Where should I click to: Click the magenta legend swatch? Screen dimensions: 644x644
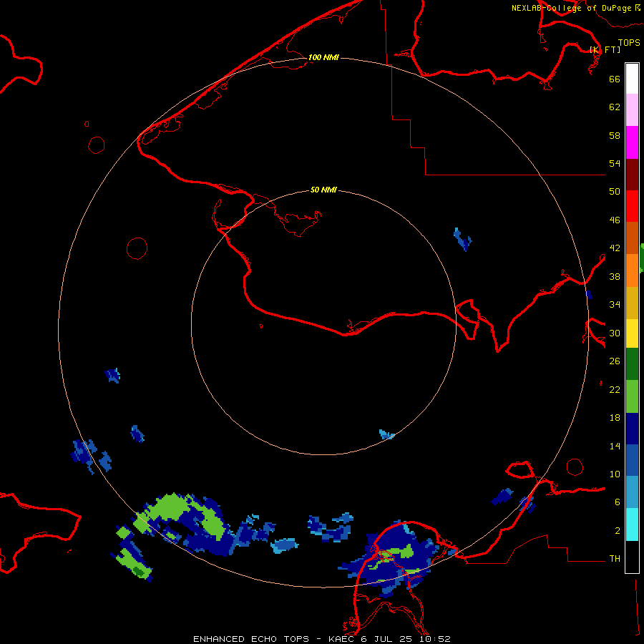pyautogui.click(x=632, y=142)
